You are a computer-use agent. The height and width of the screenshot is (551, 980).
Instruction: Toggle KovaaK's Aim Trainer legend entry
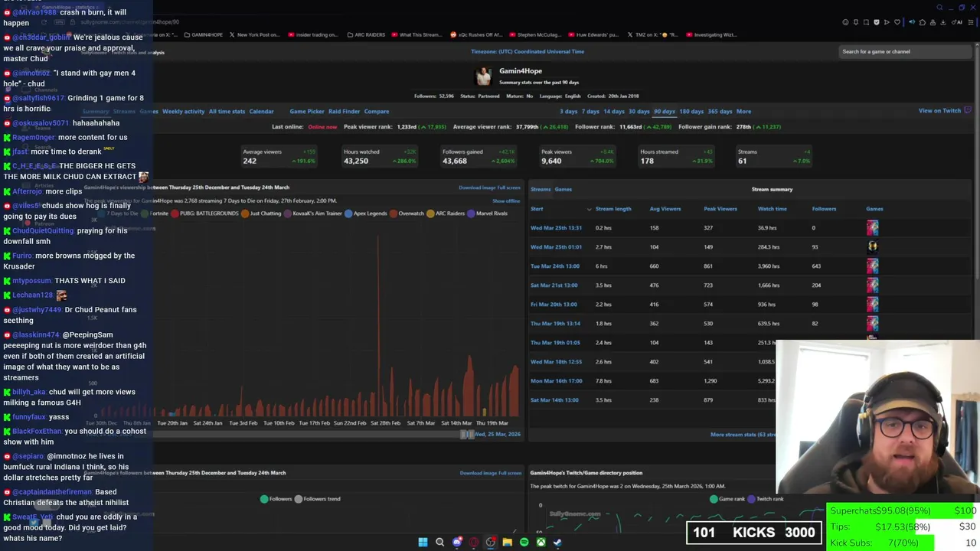click(x=313, y=214)
